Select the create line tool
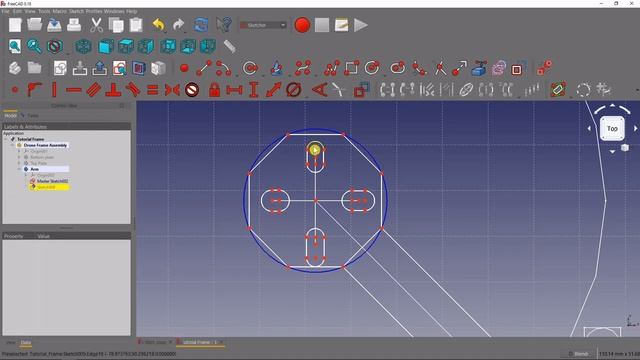 tap(204, 68)
